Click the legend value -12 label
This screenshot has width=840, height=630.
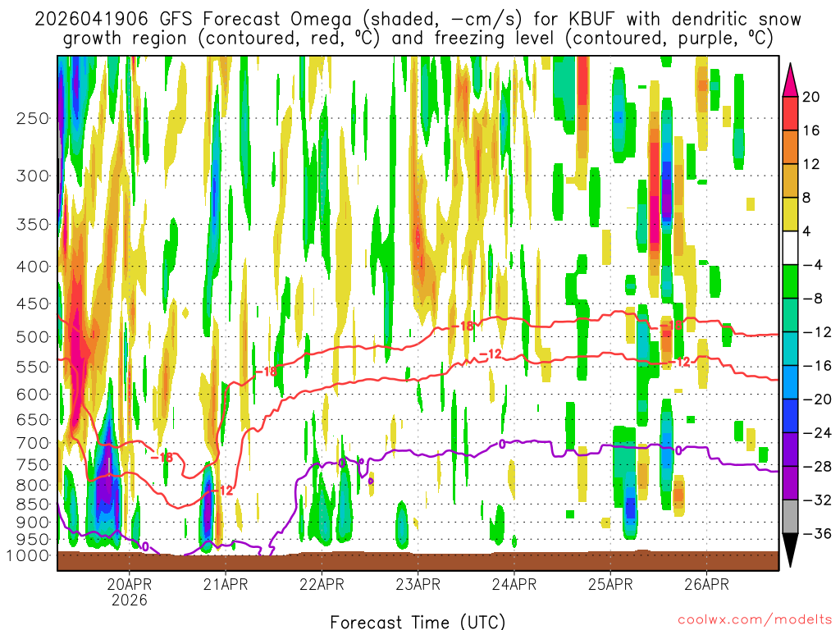816,332
